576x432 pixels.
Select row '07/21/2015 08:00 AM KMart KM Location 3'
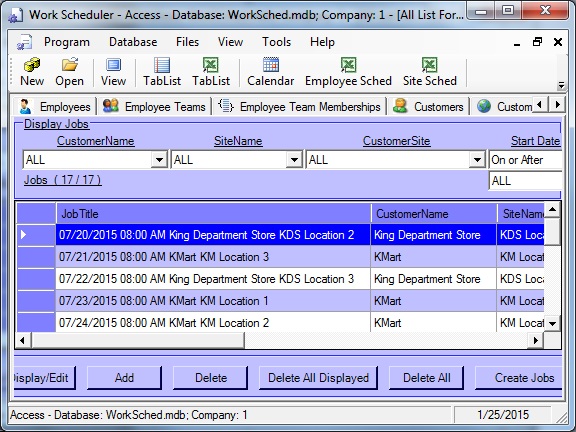[213, 257]
